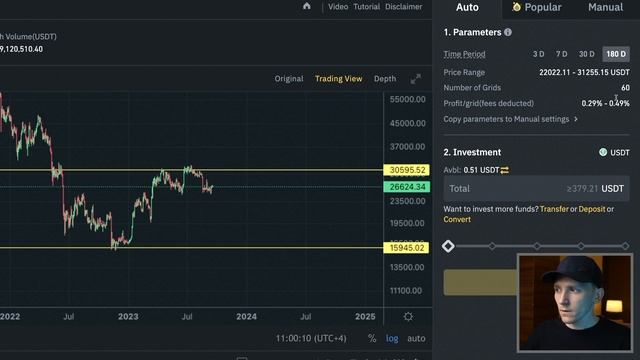Select the Depth chart view

[385, 79]
